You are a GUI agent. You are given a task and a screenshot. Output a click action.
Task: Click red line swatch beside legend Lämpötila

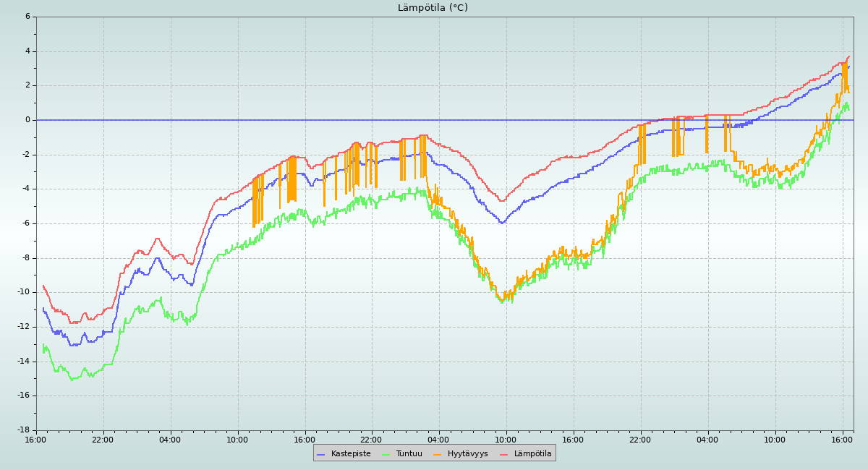(505, 453)
